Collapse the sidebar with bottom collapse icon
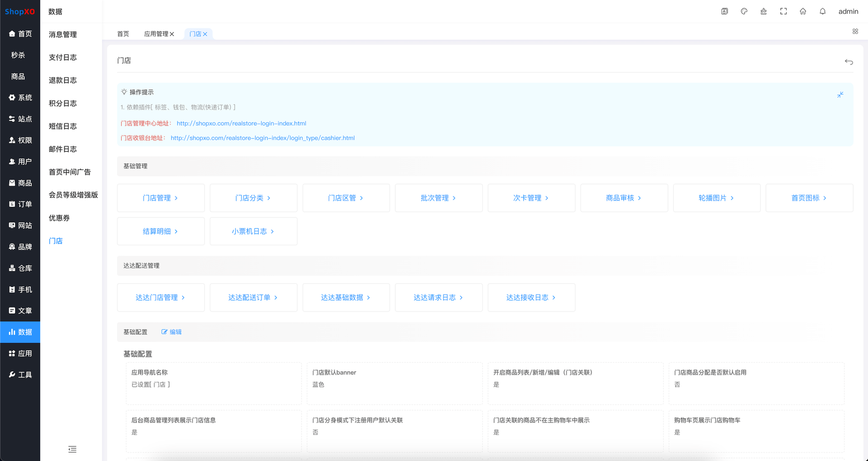 pos(72,449)
